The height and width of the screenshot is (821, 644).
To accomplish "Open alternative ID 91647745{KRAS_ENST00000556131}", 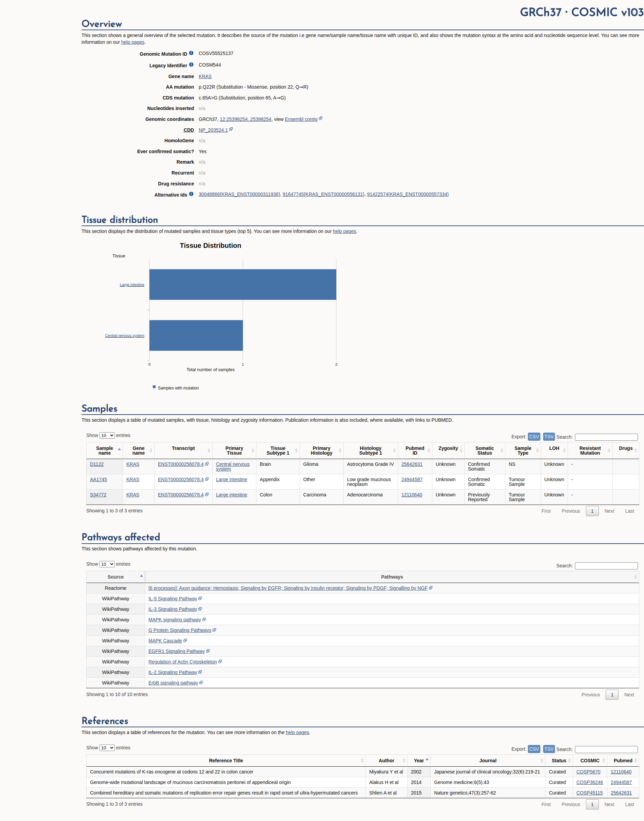I will 323,194.
